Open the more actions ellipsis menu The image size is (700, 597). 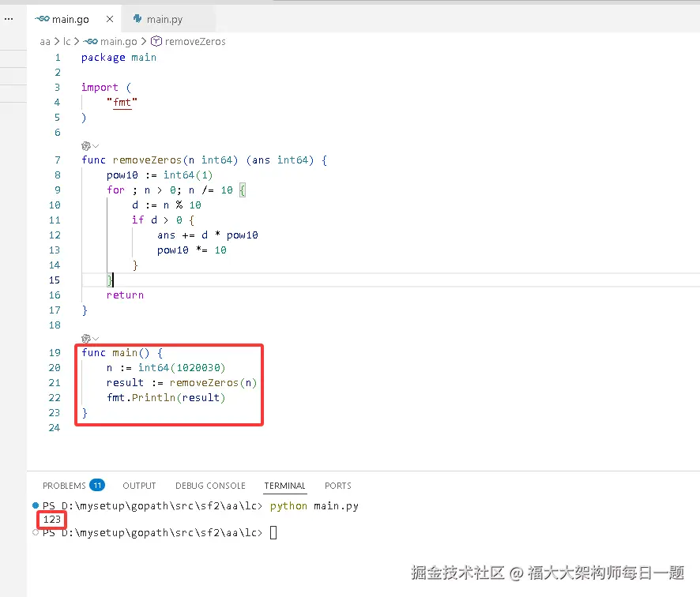click(x=9, y=19)
